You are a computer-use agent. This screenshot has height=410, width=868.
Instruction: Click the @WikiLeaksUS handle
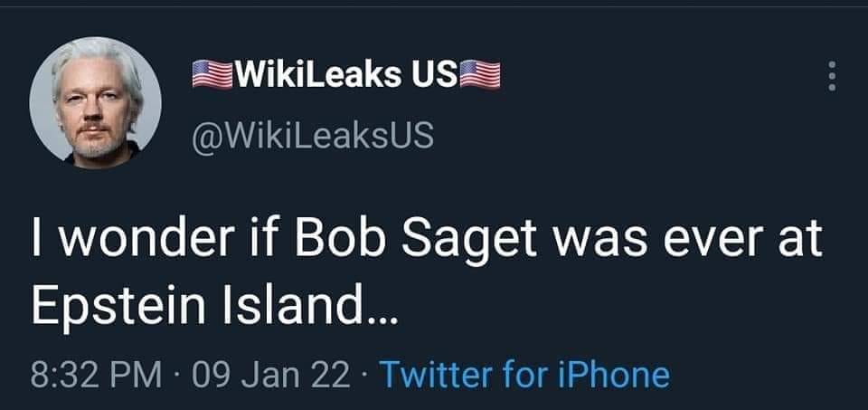312,135
